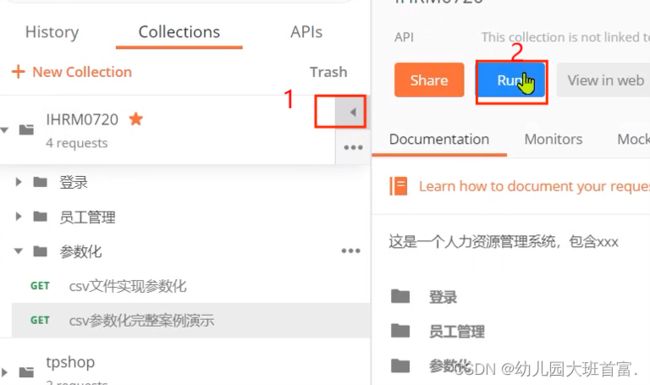Open the 参数化 folder more-options menu

(x=351, y=251)
